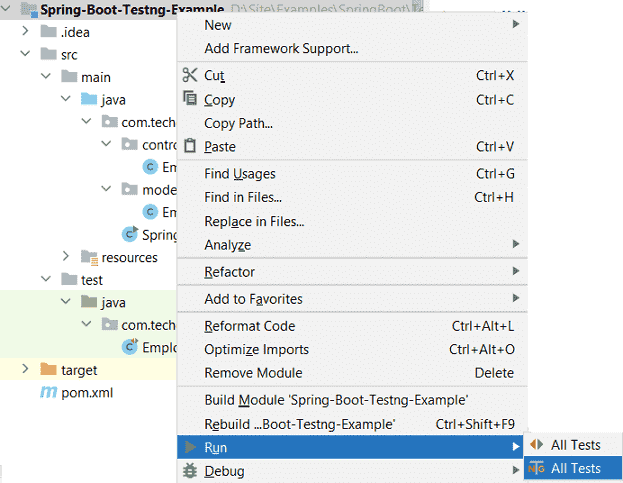Expand the resources folder
This screenshot has height=483, width=623.
(x=66, y=257)
